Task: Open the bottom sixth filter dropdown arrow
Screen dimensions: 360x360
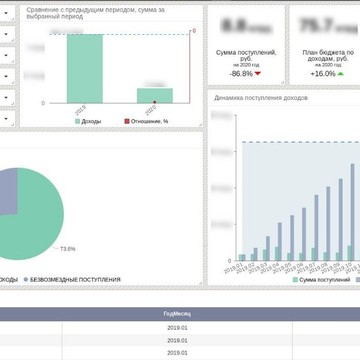Action: 6,118
